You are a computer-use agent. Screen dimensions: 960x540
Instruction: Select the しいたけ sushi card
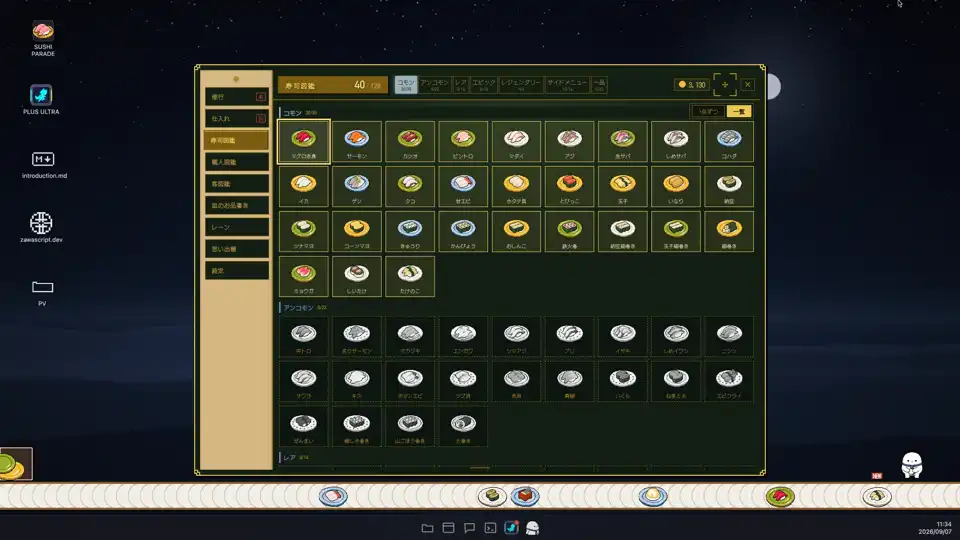tap(357, 276)
